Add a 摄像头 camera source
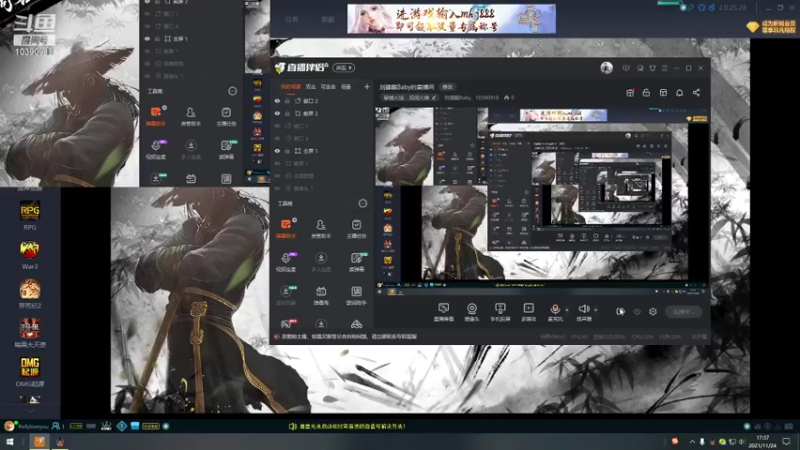Image resolution: width=800 pixels, height=450 pixels. pyautogui.click(x=472, y=311)
